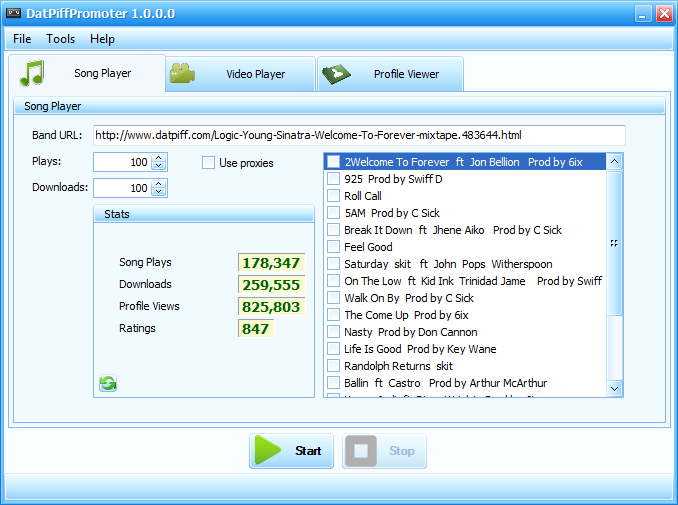678x505 pixels.
Task: Click the Start button
Action: coord(291,451)
